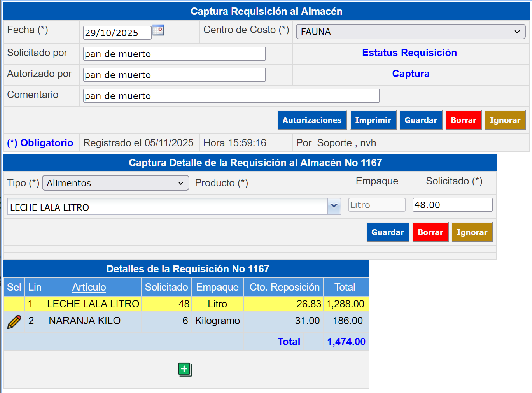
Task: Open the Fecha calendar date picker icon
Action: pyautogui.click(x=158, y=30)
